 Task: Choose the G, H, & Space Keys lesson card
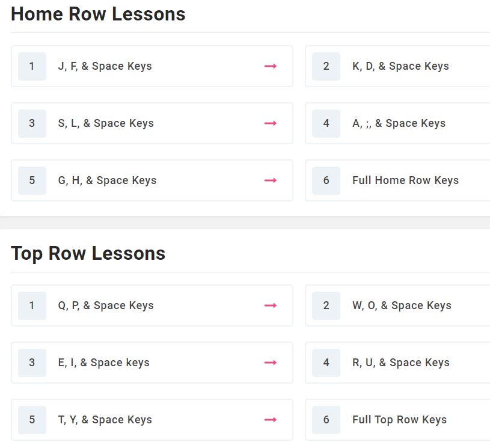tap(152, 180)
